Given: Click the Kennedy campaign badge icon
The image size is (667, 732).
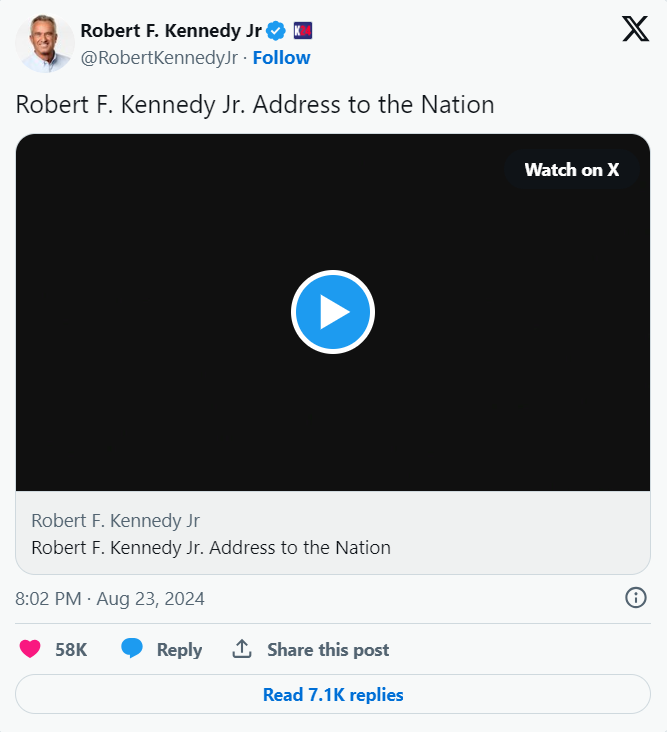Looking at the screenshot, I should click(303, 31).
